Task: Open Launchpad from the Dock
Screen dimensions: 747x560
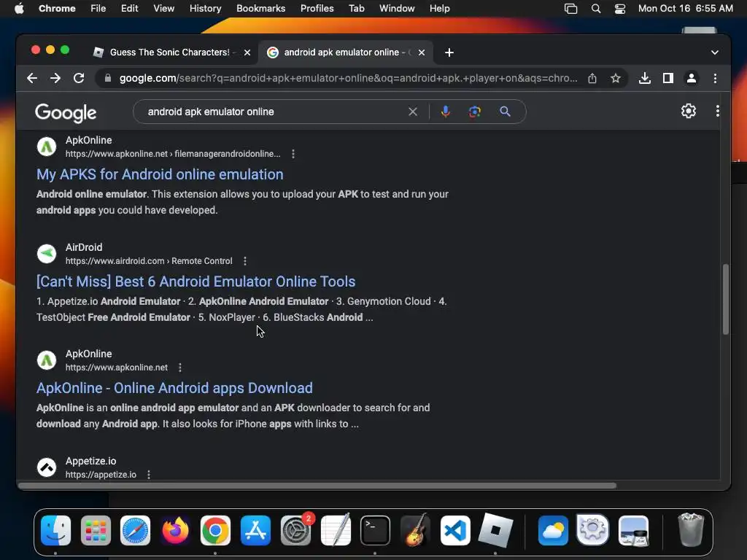Action: (96, 530)
